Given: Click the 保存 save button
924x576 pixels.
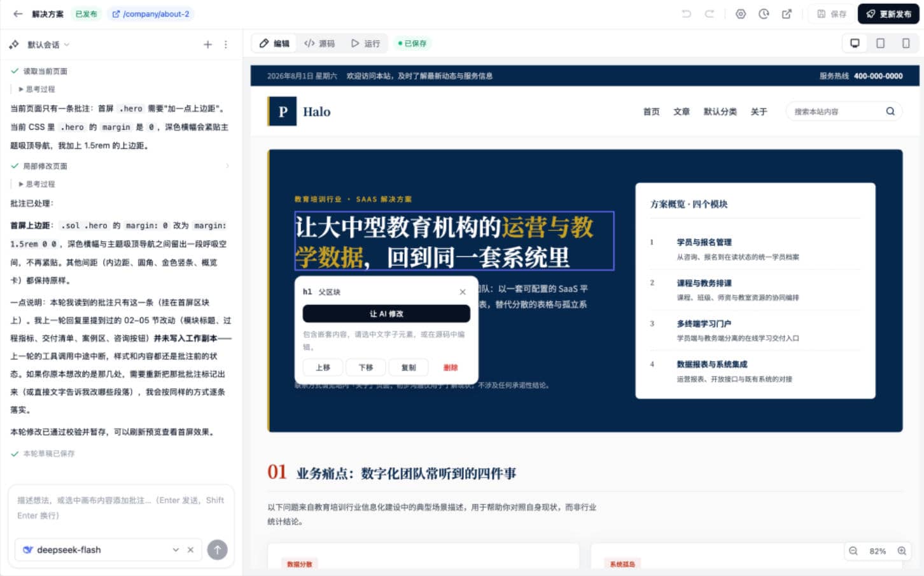Looking at the screenshot, I should [832, 13].
